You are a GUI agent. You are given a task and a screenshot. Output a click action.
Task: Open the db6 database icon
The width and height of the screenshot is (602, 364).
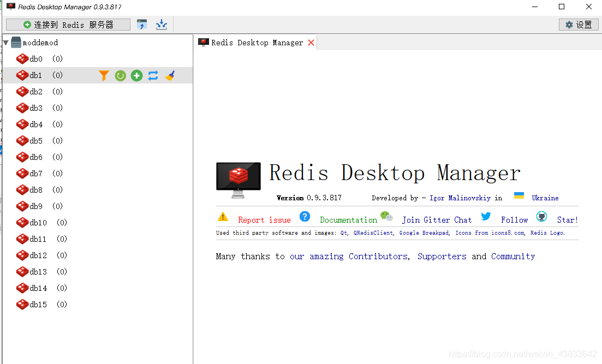coord(22,157)
